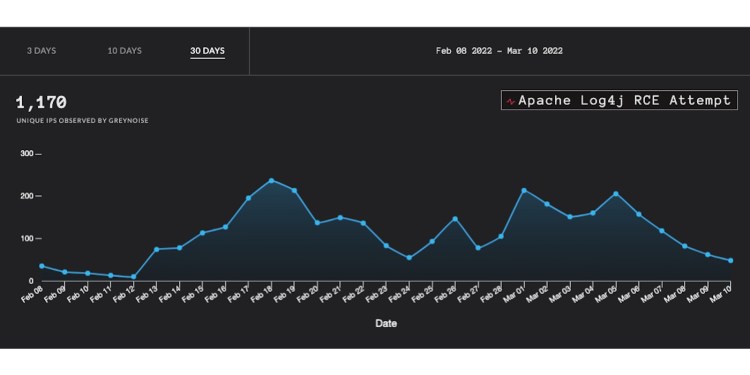Click the Unique IPs Observed by GreyNoise label

pos(82,121)
